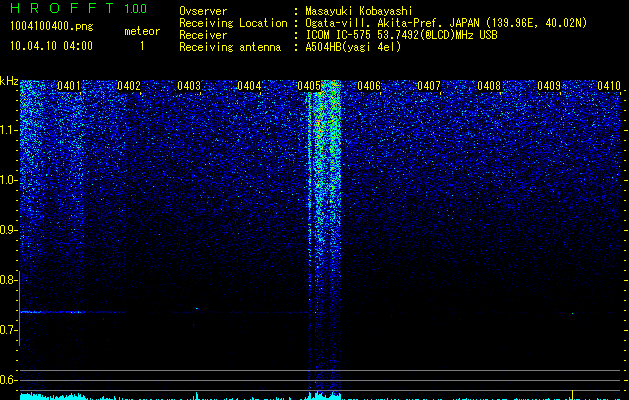
Task: Click the 0407 time marker
Action: click(429, 85)
